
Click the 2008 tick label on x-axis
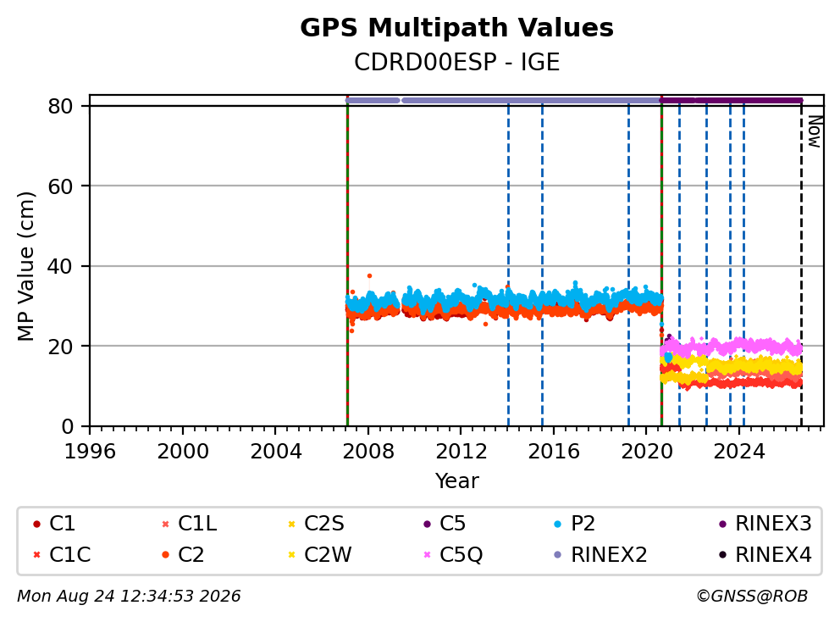[x=368, y=452]
